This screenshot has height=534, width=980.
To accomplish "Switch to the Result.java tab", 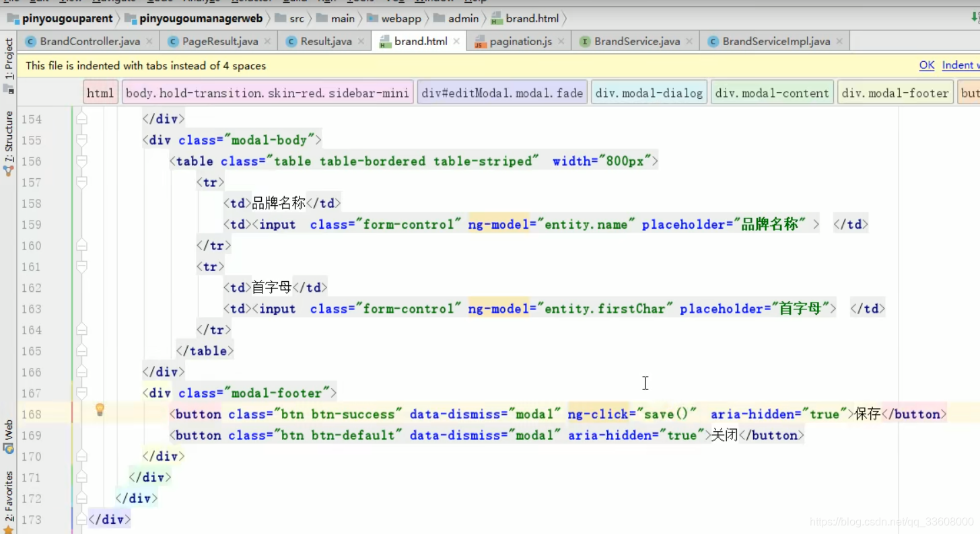I will (326, 42).
